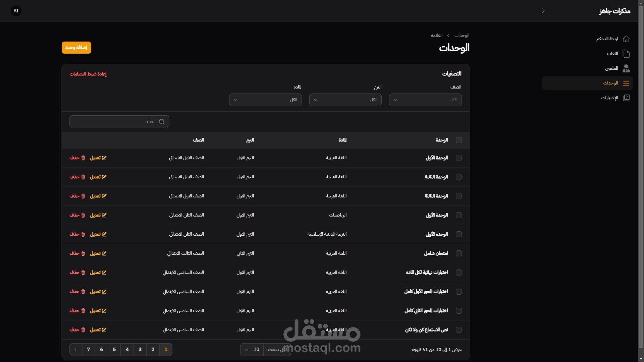Toggle the select-all checkbox in table header

pos(459,140)
